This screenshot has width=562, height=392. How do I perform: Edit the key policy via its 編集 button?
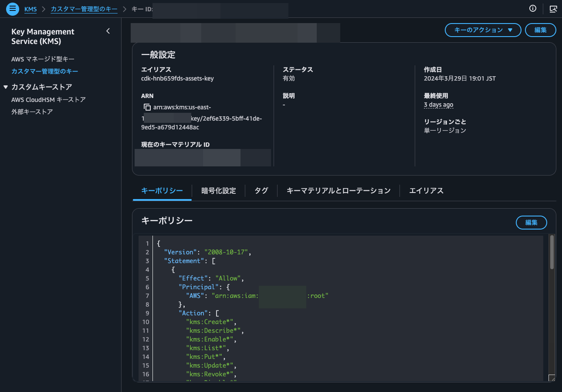pos(531,223)
